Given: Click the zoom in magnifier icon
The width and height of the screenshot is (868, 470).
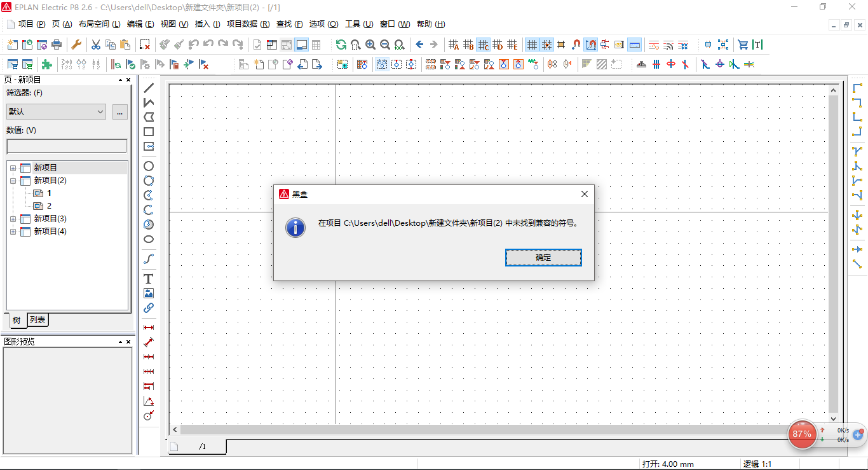Looking at the screenshot, I should (370, 45).
